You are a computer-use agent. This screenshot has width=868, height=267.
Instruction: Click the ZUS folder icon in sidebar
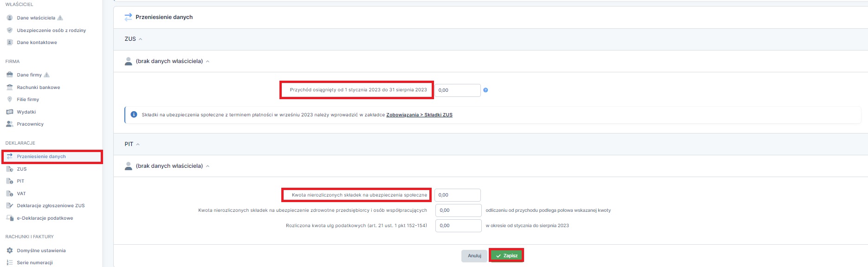coord(10,169)
